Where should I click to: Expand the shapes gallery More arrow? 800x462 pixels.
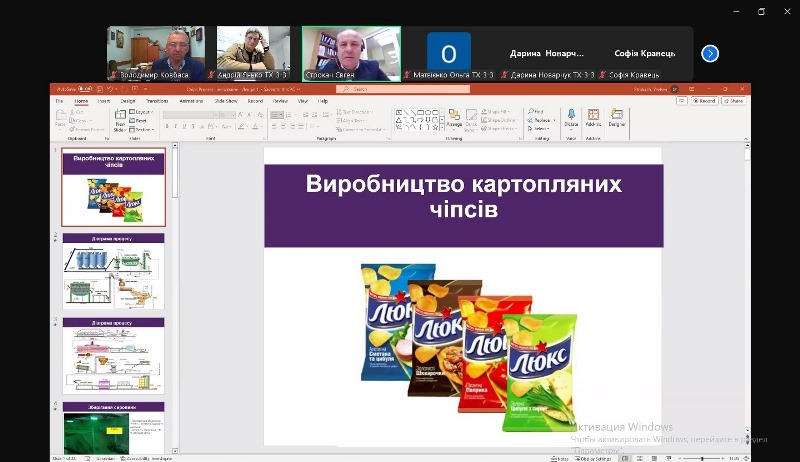pyautogui.click(x=442, y=128)
